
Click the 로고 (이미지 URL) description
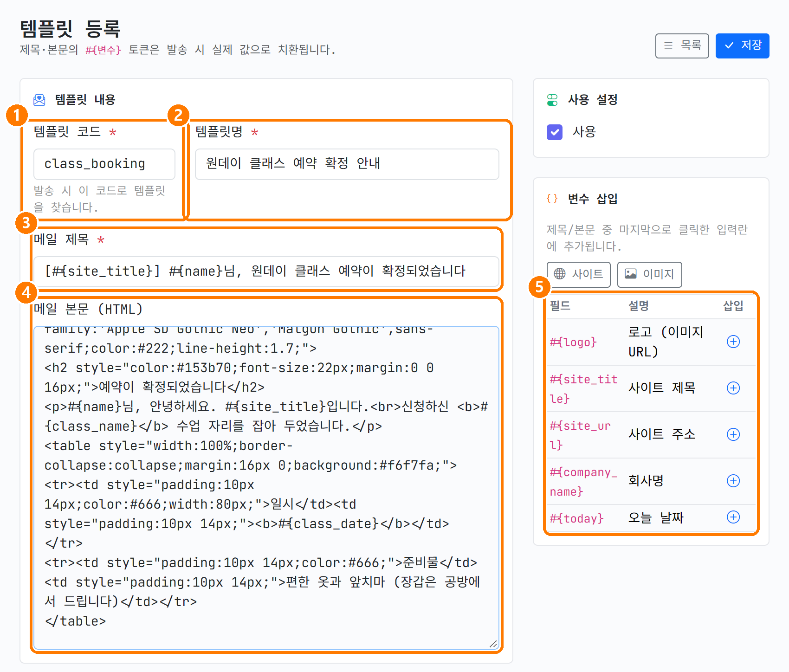click(x=666, y=342)
